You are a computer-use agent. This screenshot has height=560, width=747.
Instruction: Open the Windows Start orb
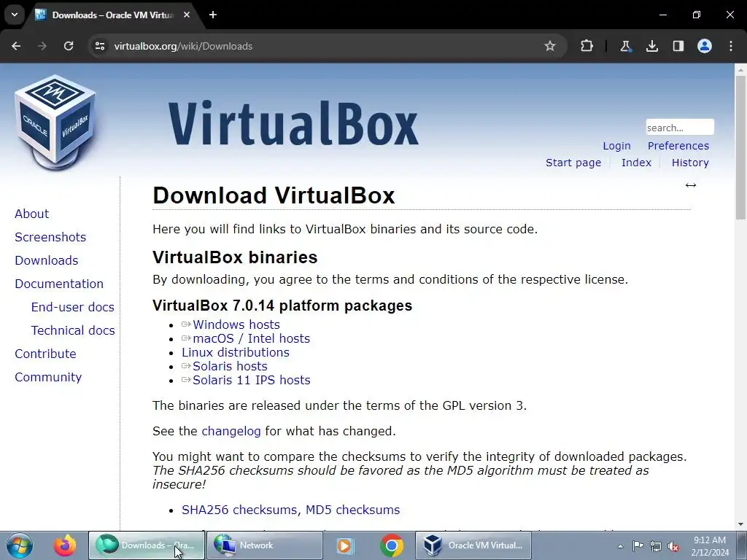(20, 545)
